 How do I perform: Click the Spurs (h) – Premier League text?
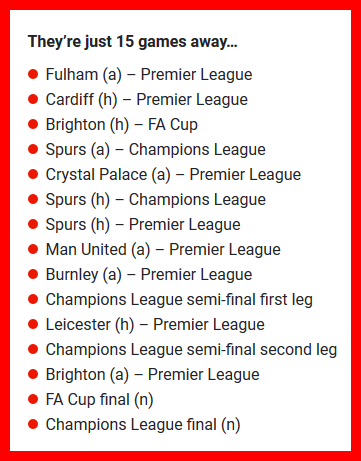click(143, 224)
